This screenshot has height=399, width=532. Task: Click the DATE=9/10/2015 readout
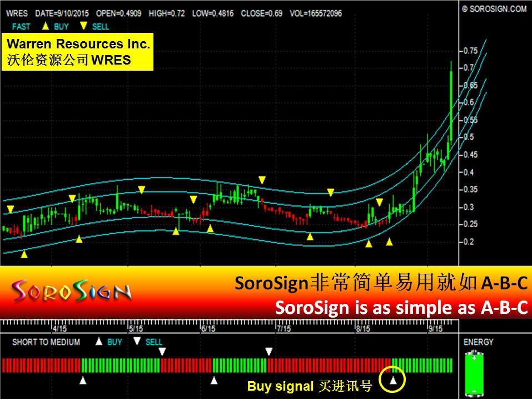(x=62, y=13)
